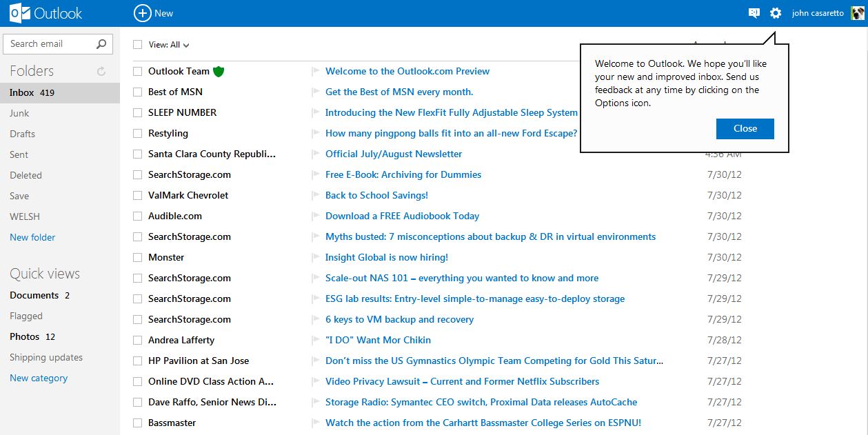Screen dimensions: 868x435
Task: Flag the pingpong balls Ford Escape email
Action: pyautogui.click(x=316, y=133)
